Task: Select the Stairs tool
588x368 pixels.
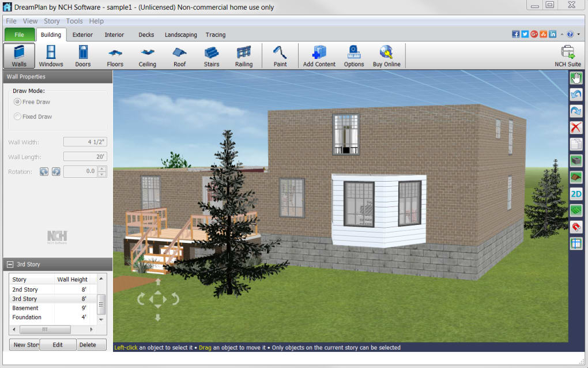Action: tap(212, 56)
